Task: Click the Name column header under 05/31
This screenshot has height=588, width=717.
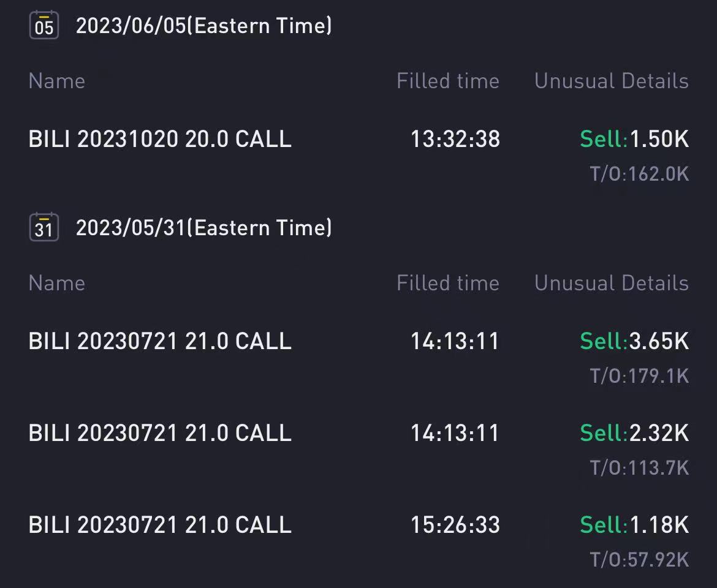Action: click(x=57, y=283)
